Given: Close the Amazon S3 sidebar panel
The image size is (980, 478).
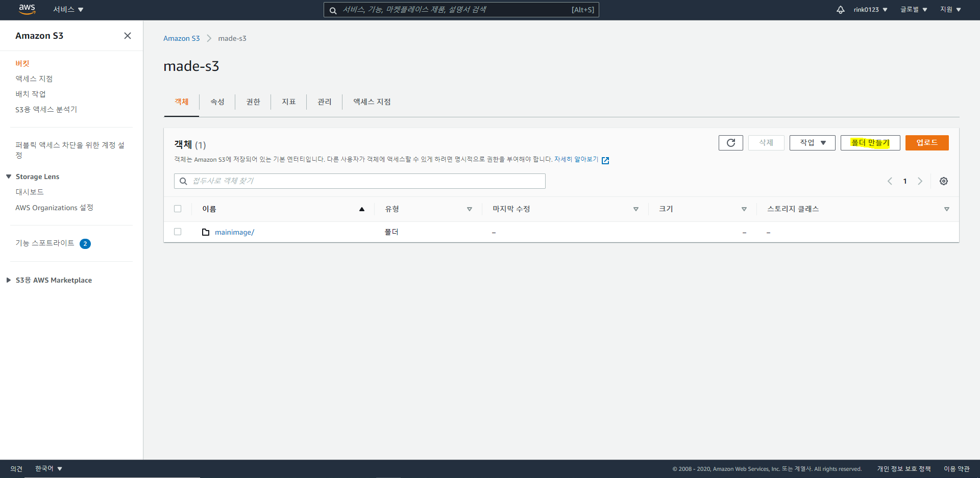Looking at the screenshot, I should coord(128,36).
